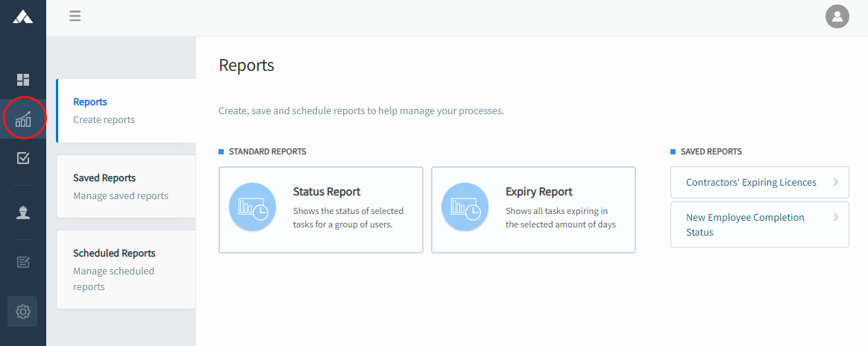Select the reports bar chart sidebar icon
Viewport: 868px width, 346px height.
click(23, 119)
